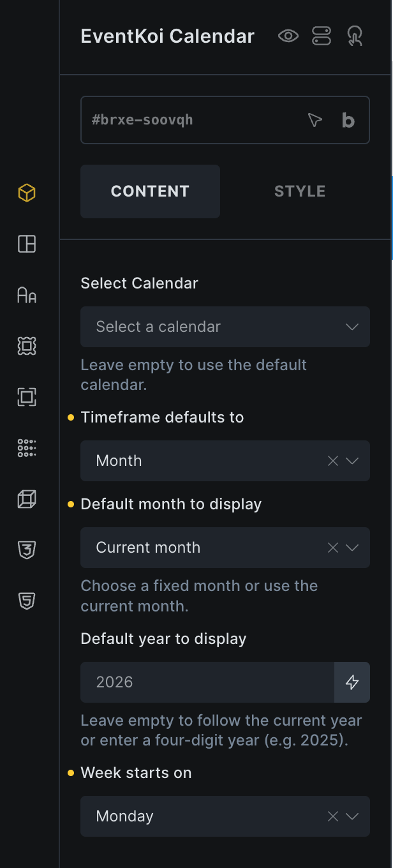Open the dotted grid sidebar icon

27,448
